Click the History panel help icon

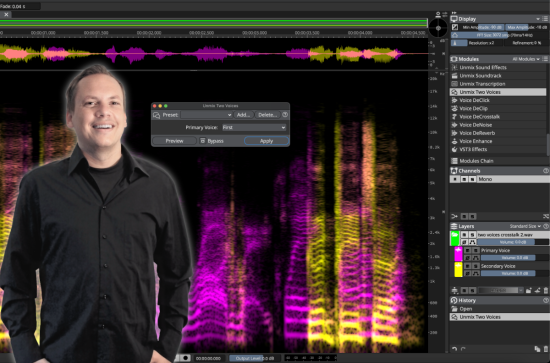[546, 300]
